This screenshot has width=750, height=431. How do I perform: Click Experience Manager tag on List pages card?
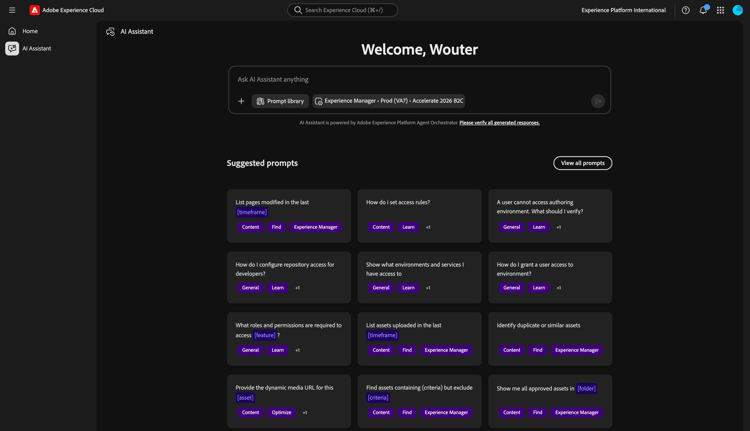coord(315,227)
